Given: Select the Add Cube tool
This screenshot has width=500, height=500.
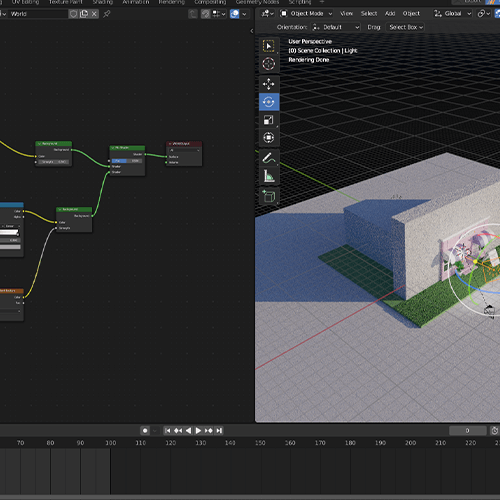Looking at the screenshot, I should pyautogui.click(x=269, y=196).
